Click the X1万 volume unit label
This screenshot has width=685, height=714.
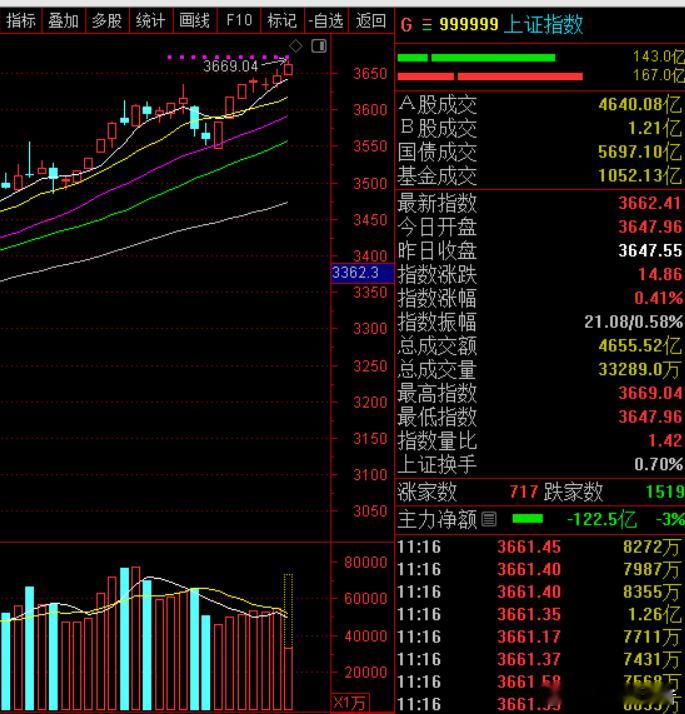point(350,703)
